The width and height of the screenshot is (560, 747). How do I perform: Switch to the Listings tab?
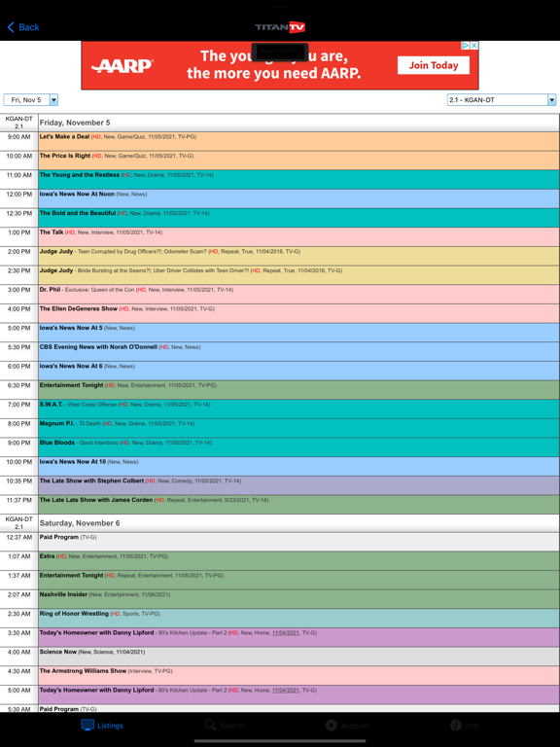[x=102, y=726]
